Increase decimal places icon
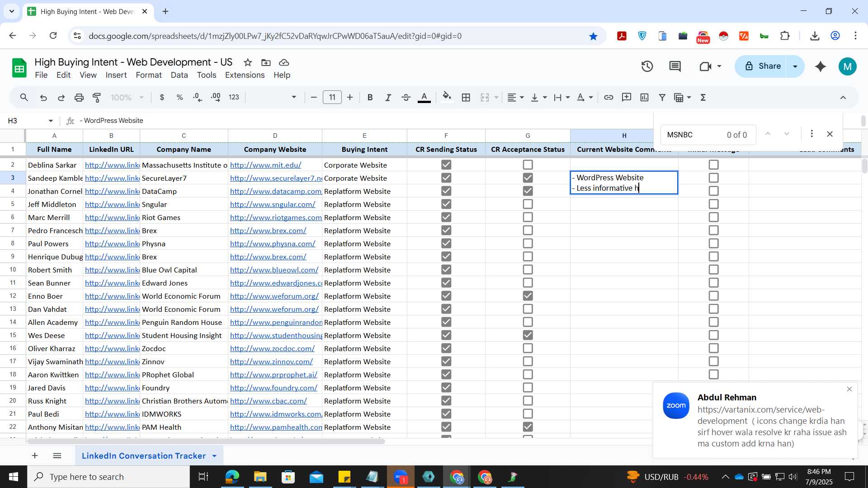The width and height of the screenshot is (868, 488). 216,98
